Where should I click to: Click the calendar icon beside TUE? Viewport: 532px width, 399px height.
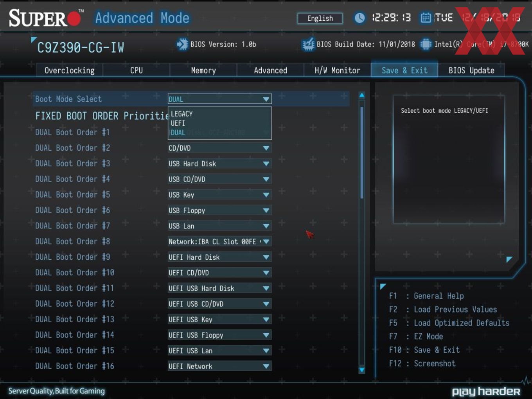pyautogui.click(x=426, y=18)
